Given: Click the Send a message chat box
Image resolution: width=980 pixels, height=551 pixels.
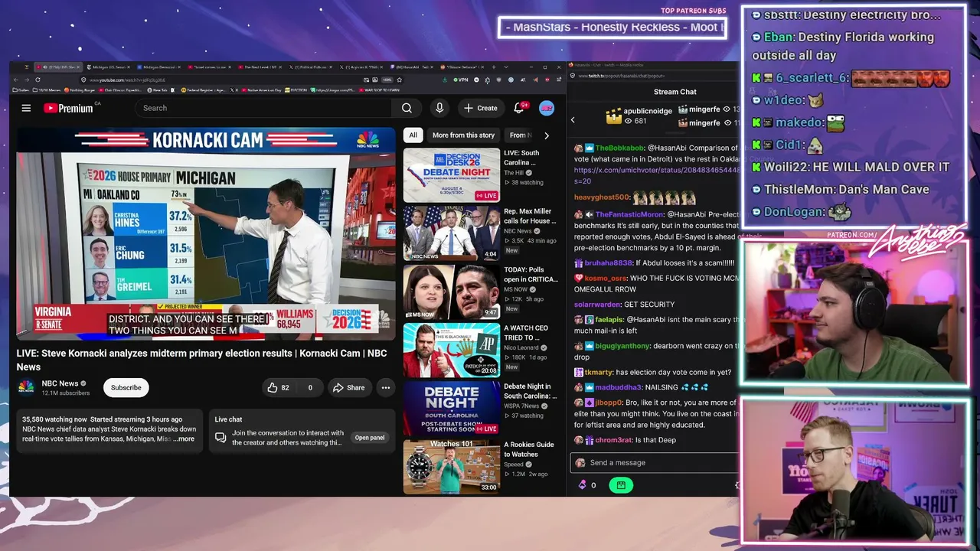Looking at the screenshot, I should pos(655,462).
